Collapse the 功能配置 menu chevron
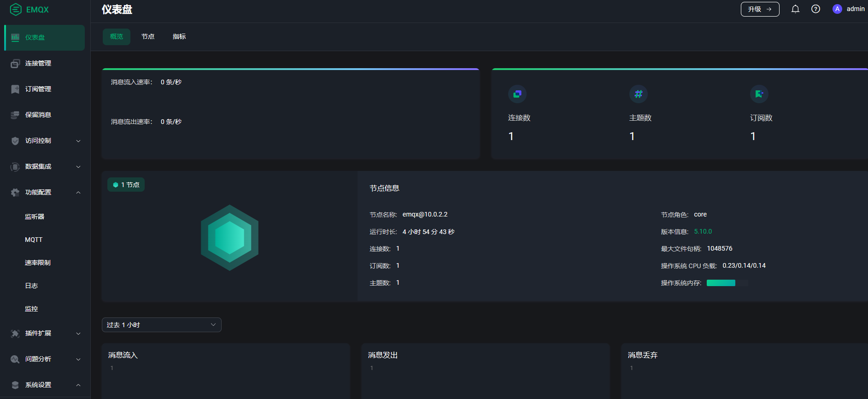 tap(78, 193)
